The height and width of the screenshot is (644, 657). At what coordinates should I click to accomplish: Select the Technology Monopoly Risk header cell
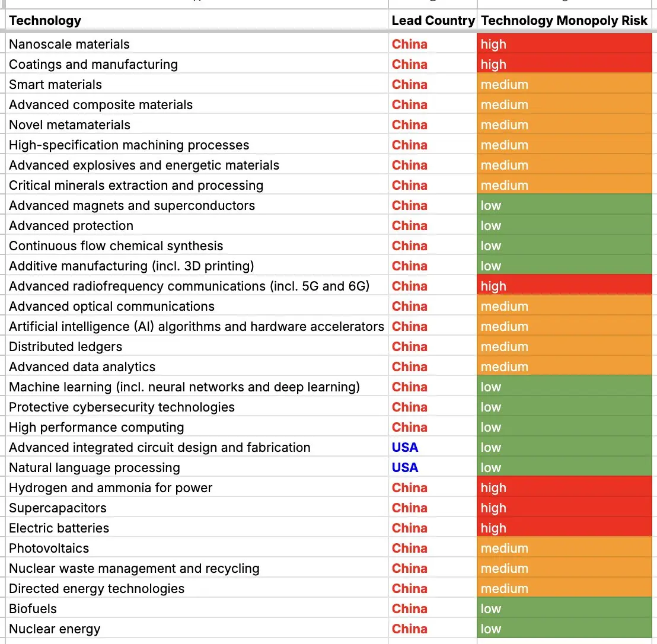coord(564,20)
